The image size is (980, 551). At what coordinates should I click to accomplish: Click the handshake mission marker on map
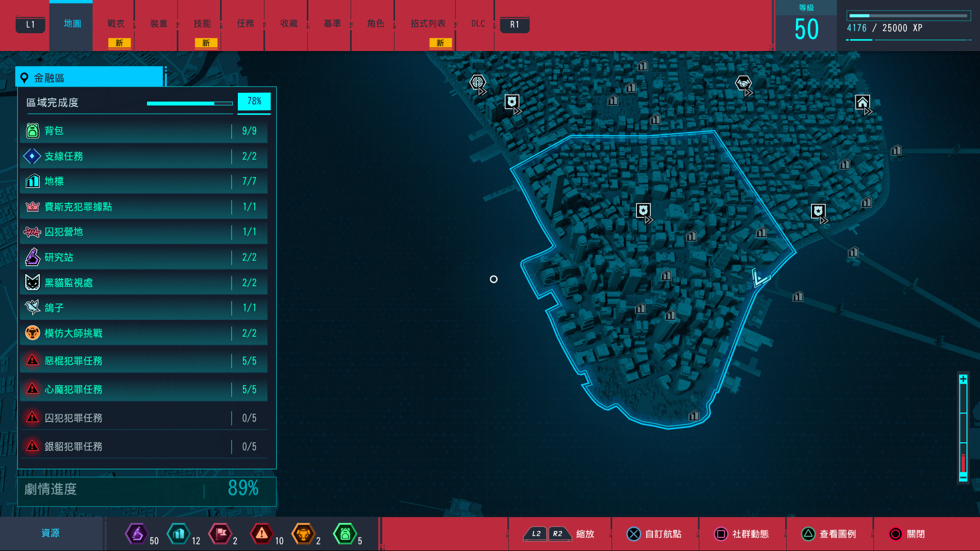click(x=743, y=83)
